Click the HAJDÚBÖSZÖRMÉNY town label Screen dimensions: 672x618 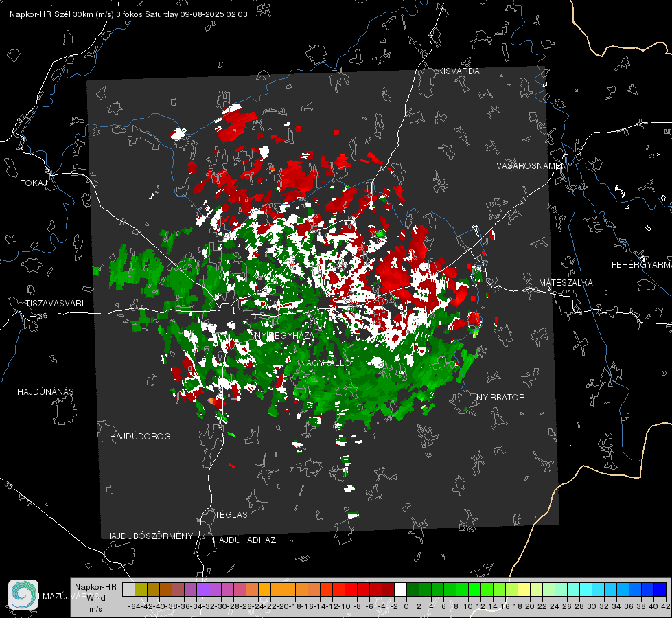(x=149, y=536)
